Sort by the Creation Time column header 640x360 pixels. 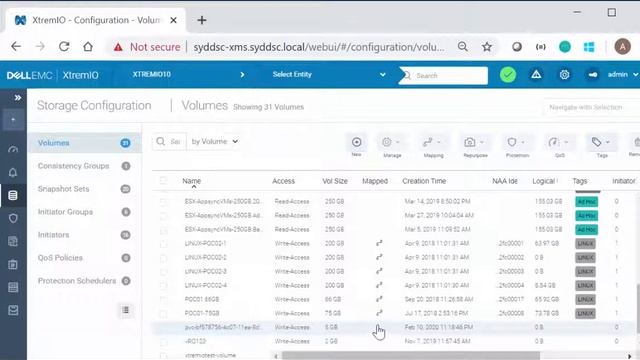pyautogui.click(x=424, y=181)
